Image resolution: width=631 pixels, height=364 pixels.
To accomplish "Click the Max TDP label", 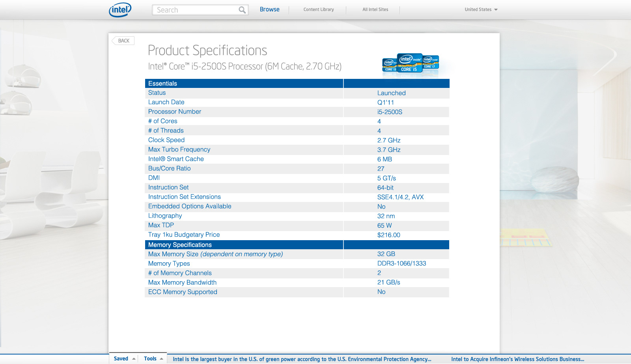I will [x=161, y=225].
